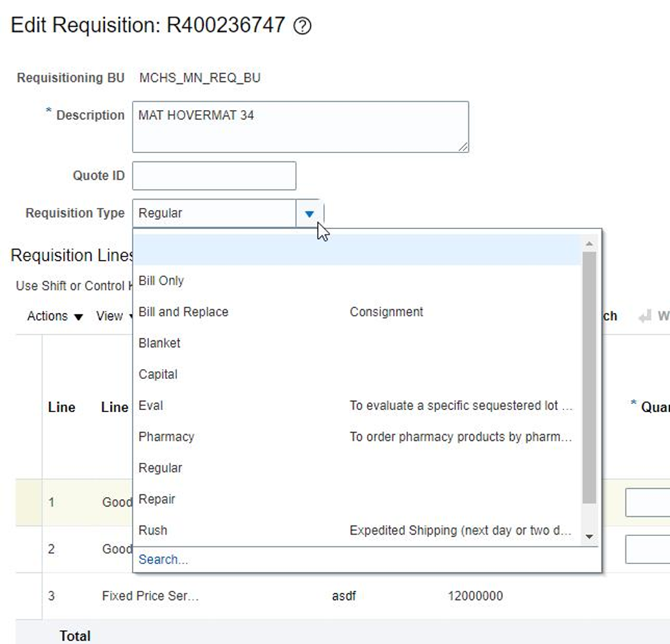Image resolution: width=670 pixels, height=644 pixels.
Task: Select requisition line 2 row number
Action: click(51, 549)
